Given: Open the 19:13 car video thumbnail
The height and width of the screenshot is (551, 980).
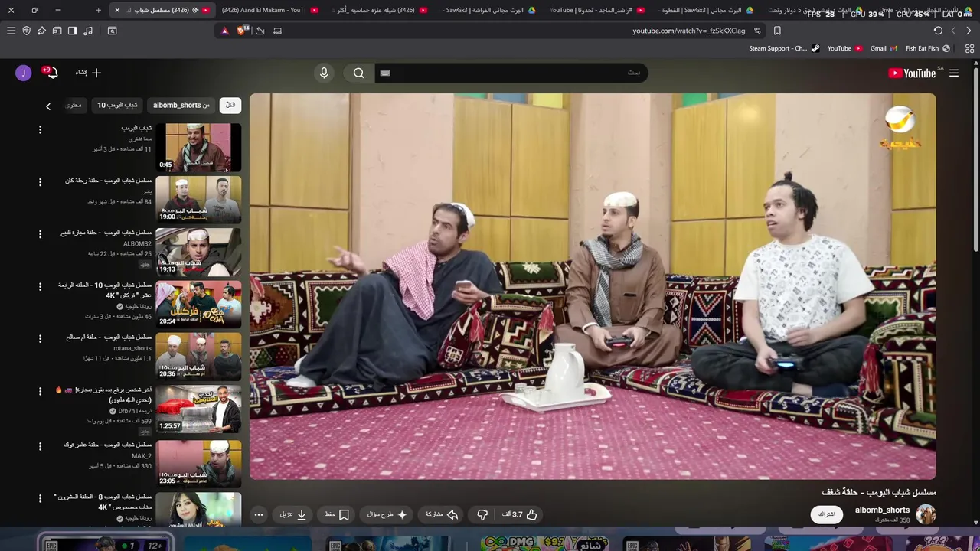Looking at the screenshot, I should click(x=198, y=252).
